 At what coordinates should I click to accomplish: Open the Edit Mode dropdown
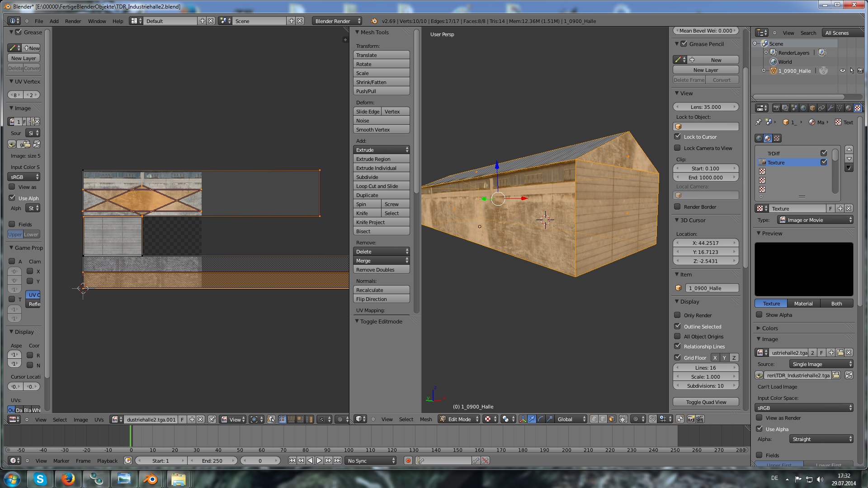point(459,419)
